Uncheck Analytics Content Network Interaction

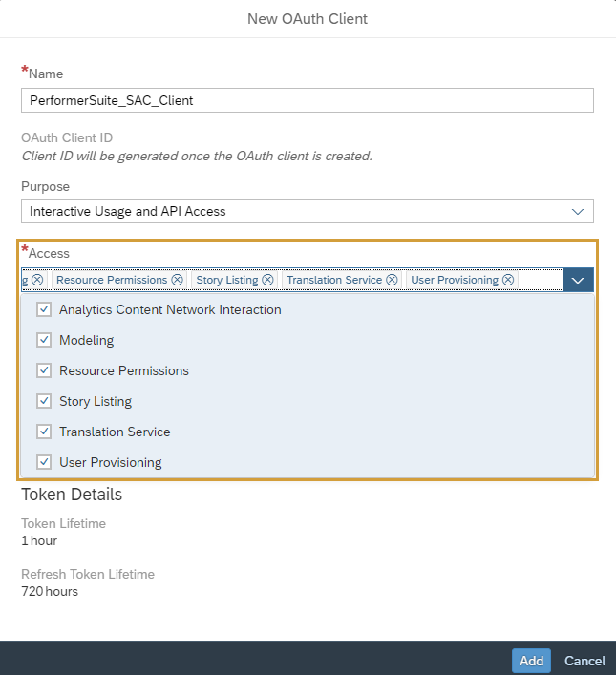tap(44, 309)
